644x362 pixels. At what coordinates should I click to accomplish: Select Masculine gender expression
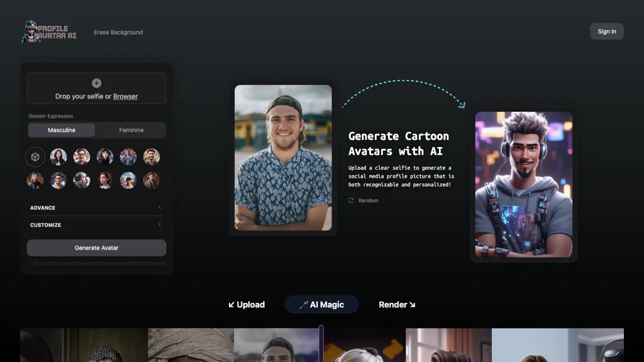(x=62, y=130)
